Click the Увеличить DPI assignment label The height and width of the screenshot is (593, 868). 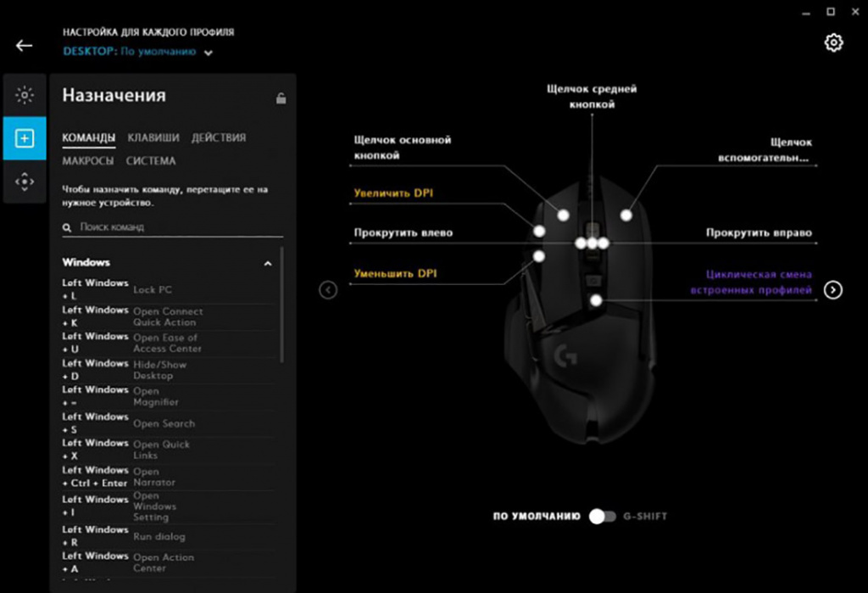pyautogui.click(x=393, y=193)
